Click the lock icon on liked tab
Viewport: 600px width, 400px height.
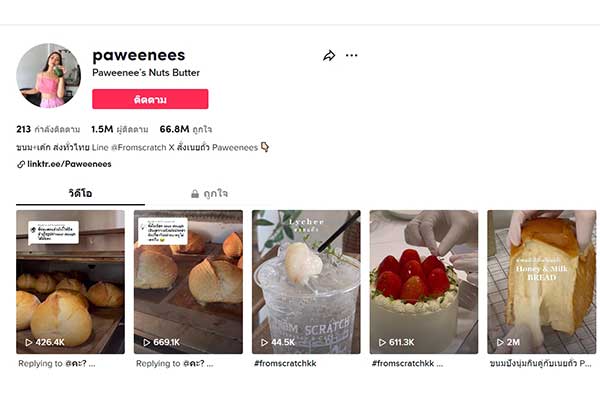[x=195, y=193]
